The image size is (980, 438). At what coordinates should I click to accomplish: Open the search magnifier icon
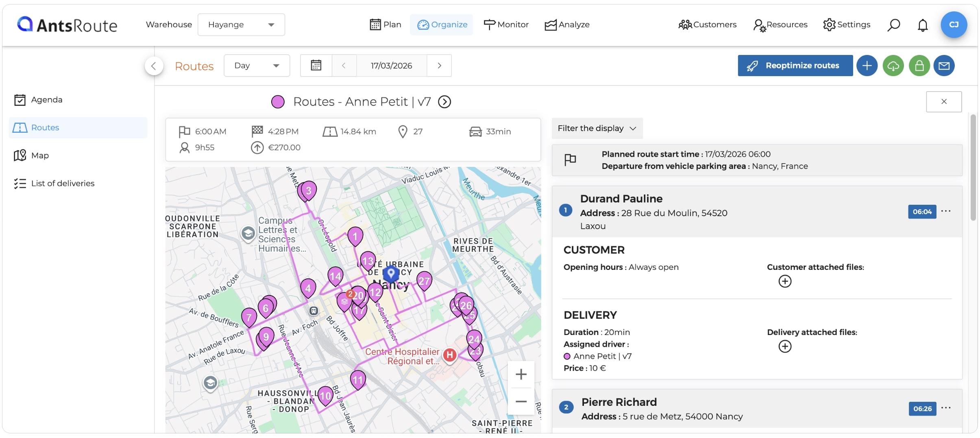pyautogui.click(x=893, y=25)
